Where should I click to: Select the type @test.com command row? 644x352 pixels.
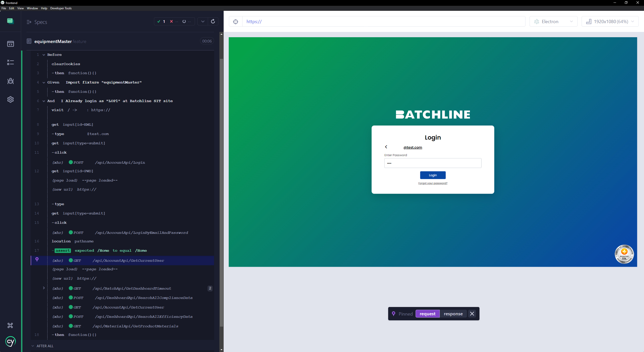122,134
